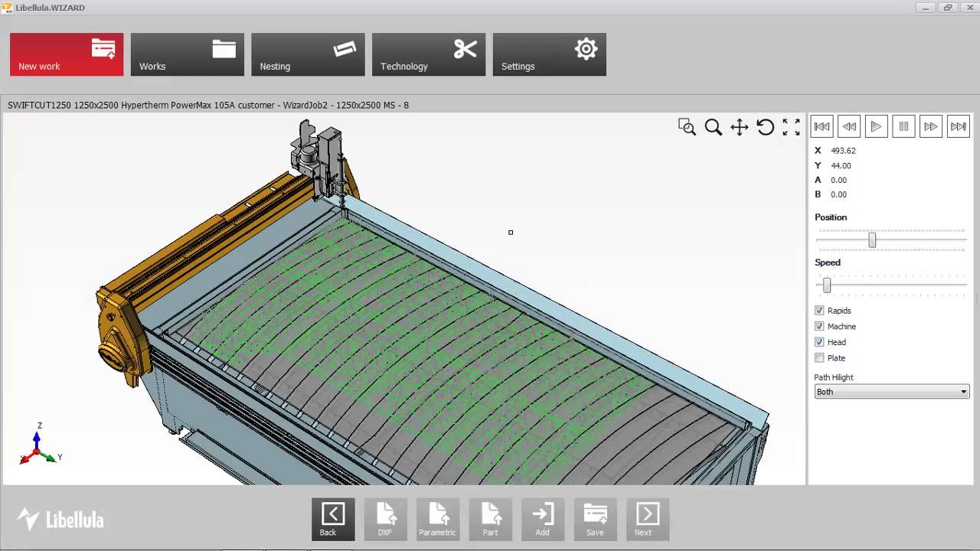Rewind the cutting simulation
980x551 pixels.
[x=849, y=126]
